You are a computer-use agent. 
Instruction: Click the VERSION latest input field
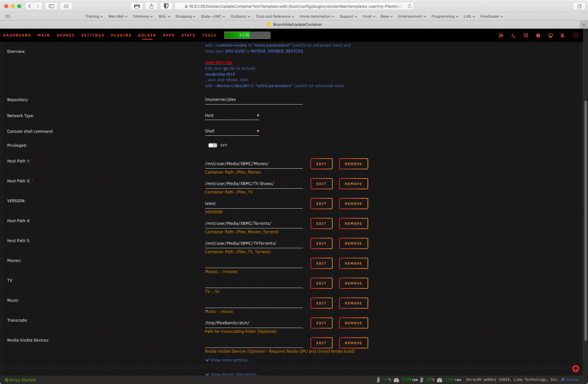point(253,203)
